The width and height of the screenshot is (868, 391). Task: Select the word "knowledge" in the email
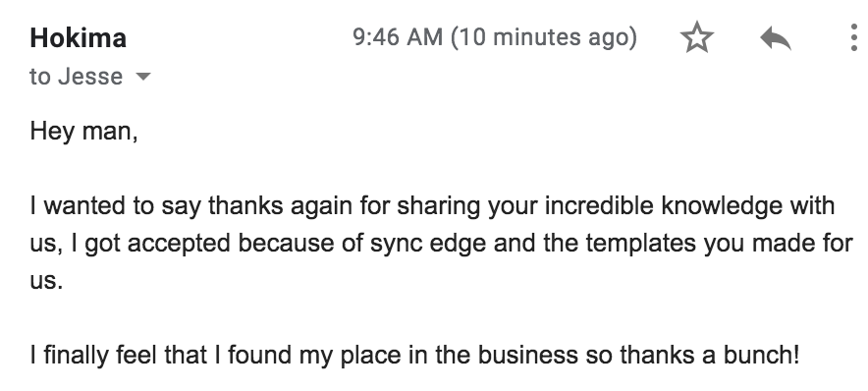coord(723,206)
